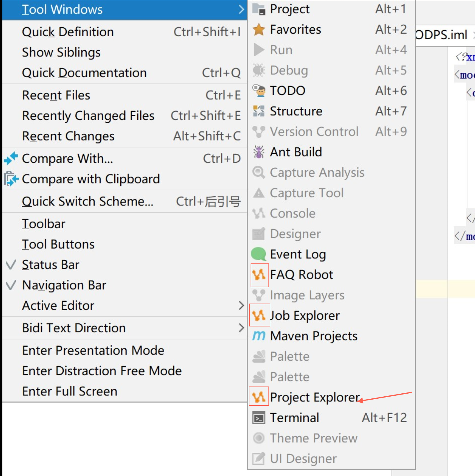
Task: Open the FAQ Robot tool window
Action: coord(331,275)
